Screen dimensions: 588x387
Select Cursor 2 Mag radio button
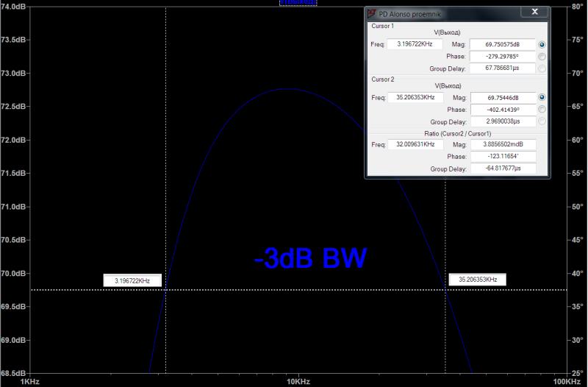(x=542, y=97)
